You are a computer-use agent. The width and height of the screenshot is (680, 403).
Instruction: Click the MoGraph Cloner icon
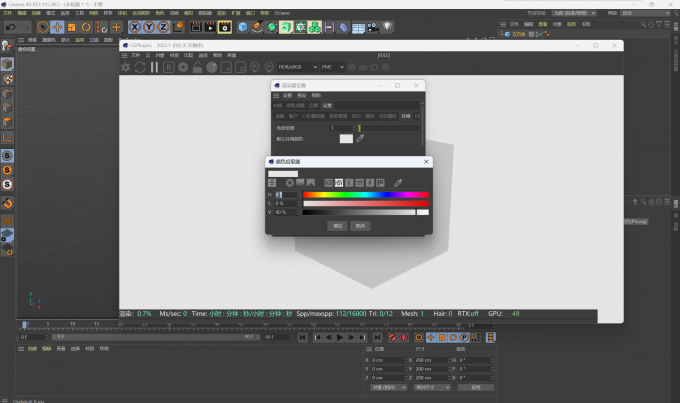[315, 27]
